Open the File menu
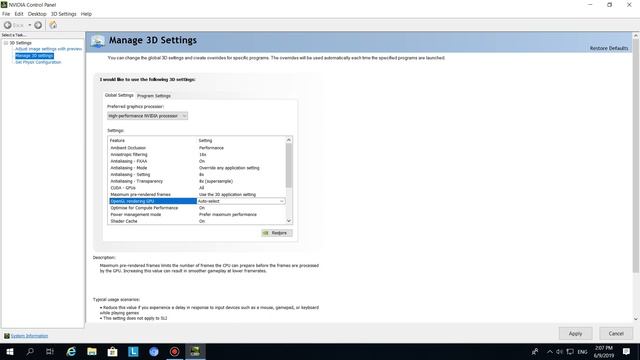The image size is (640, 360). (6, 14)
